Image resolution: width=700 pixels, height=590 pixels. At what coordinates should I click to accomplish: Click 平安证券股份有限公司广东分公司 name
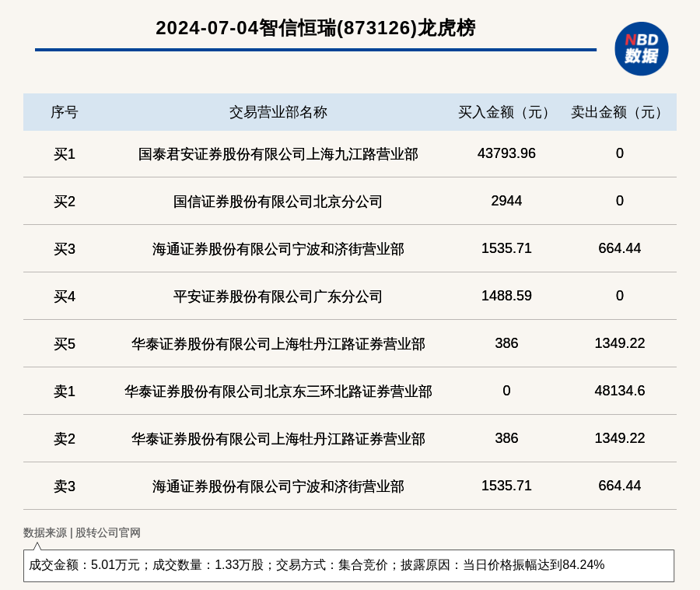(278, 297)
